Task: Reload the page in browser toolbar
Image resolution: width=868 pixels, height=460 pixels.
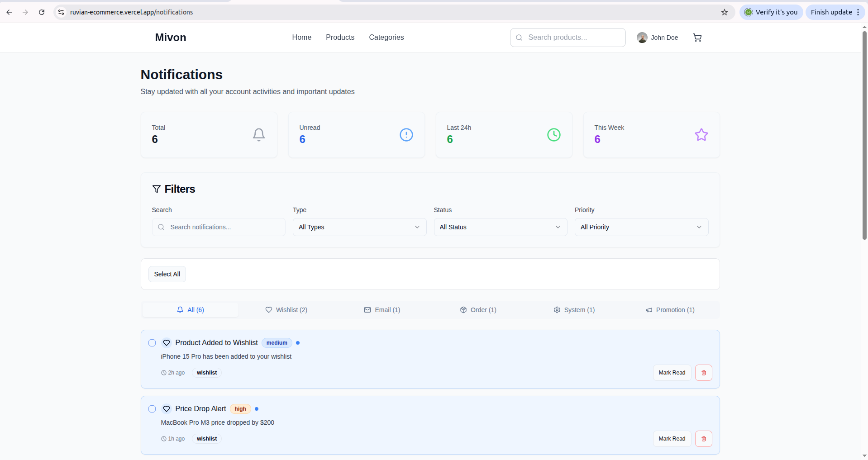Action: click(42, 12)
